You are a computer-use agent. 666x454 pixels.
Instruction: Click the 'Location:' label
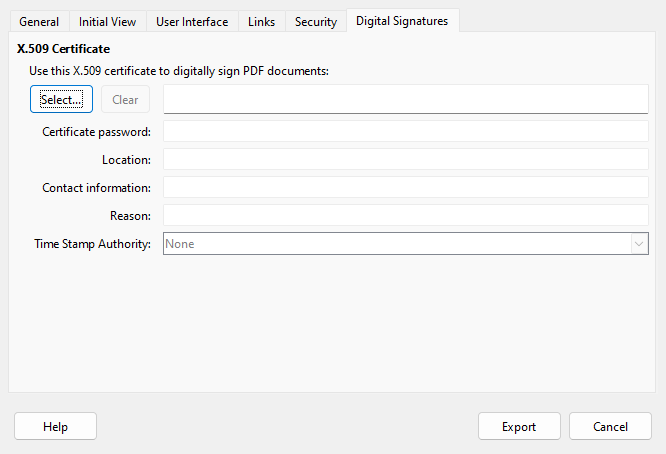tap(127, 160)
